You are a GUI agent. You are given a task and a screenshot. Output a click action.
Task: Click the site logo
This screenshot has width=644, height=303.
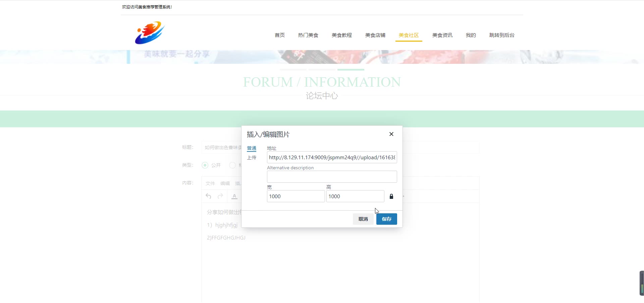click(x=150, y=33)
